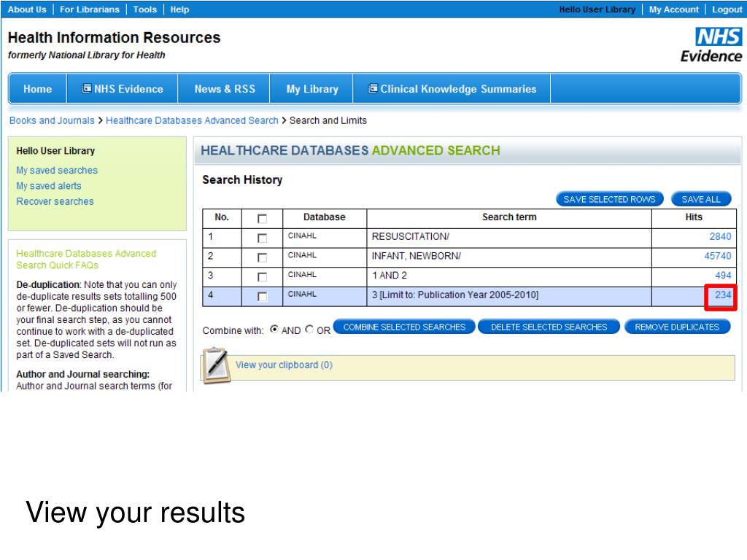This screenshot has width=747, height=560.
Task: Click the Logout link
Action: coord(727,9)
